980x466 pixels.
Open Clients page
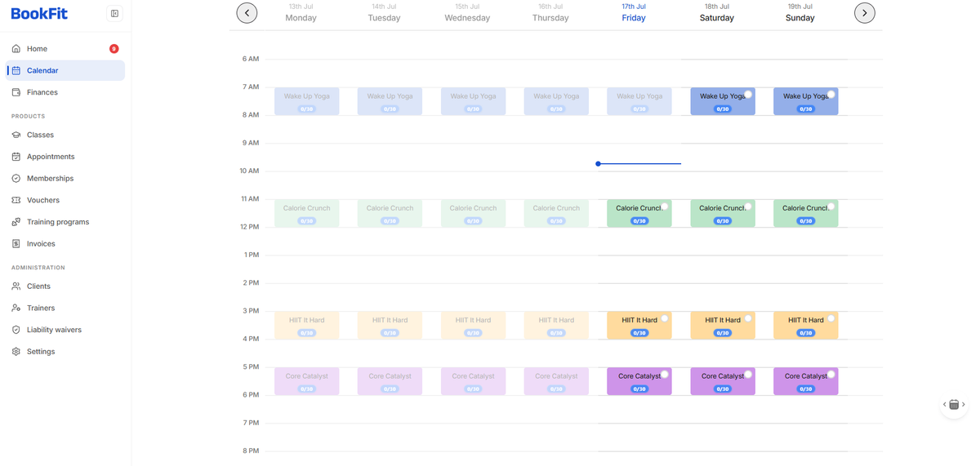[x=65, y=286]
